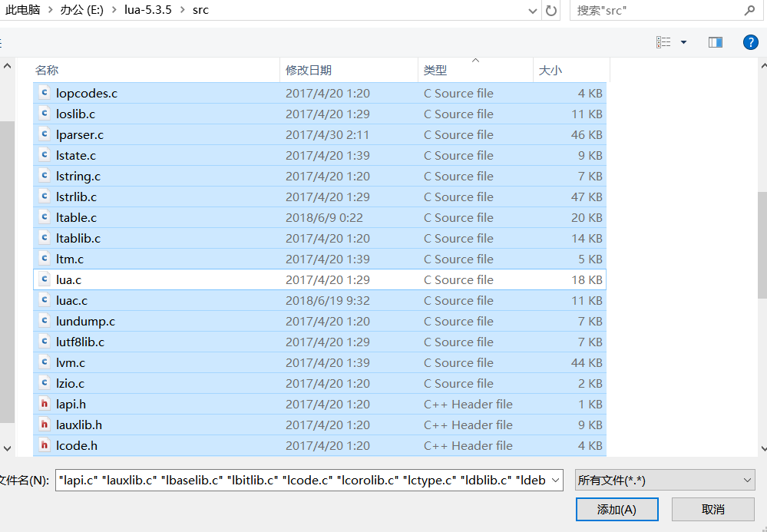767x532 pixels.
Task: Click the navigation pane scroll up arrow
Action: pyautogui.click(x=7, y=65)
